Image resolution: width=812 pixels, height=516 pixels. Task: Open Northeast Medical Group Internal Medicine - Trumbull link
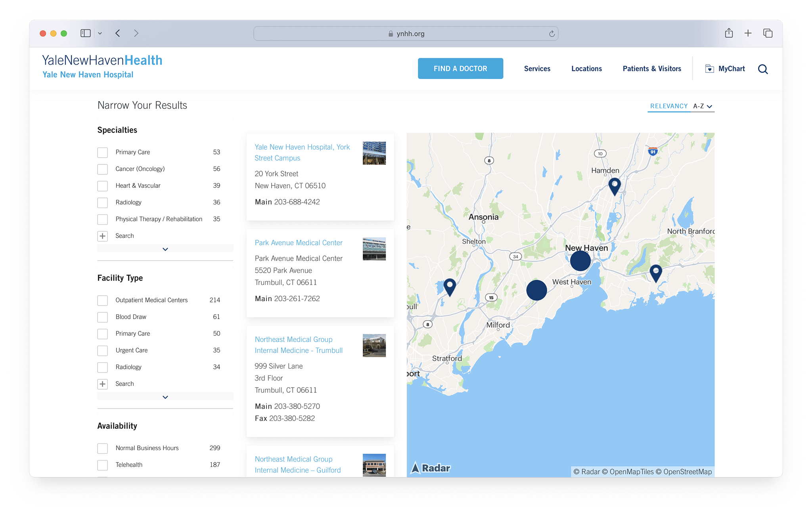(299, 345)
